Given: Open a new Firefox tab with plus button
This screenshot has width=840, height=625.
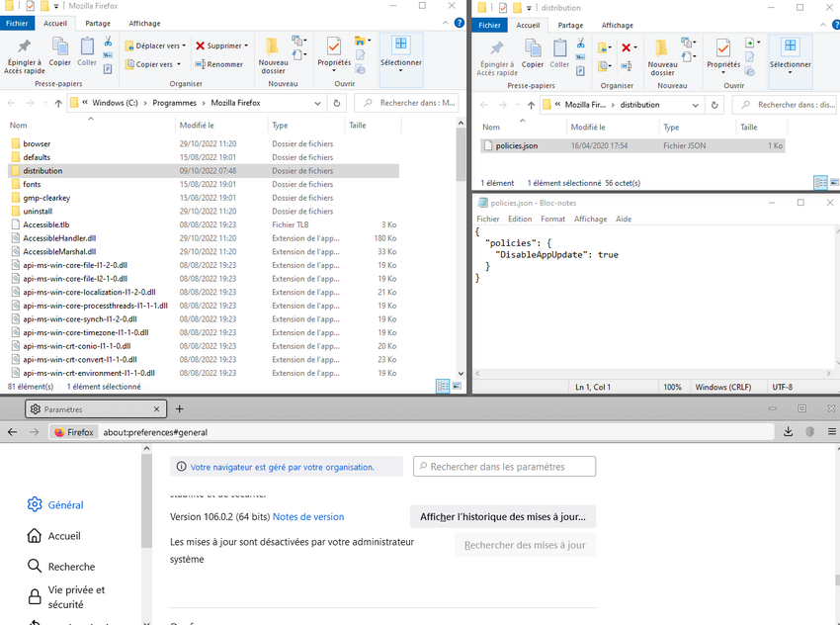Looking at the screenshot, I should pos(180,409).
